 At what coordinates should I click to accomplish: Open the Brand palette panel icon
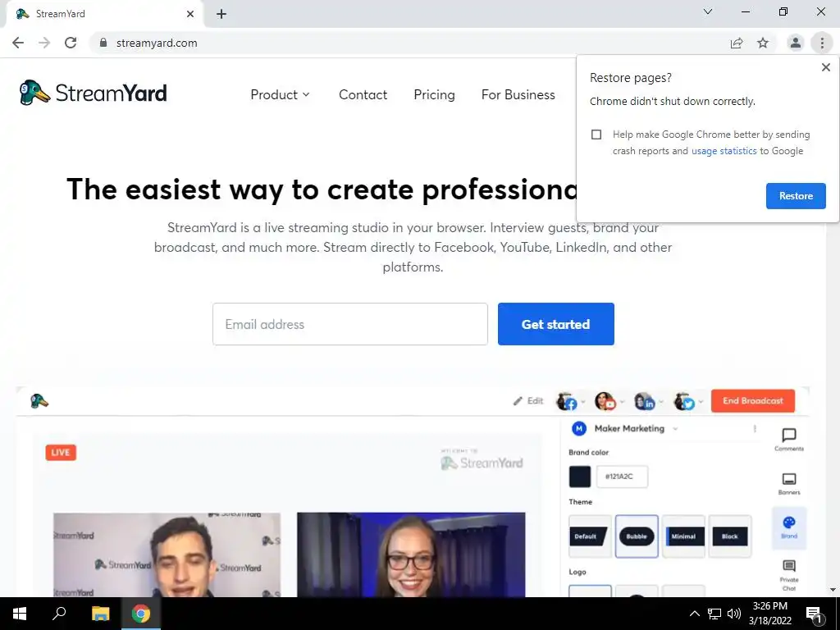[789, 527]
